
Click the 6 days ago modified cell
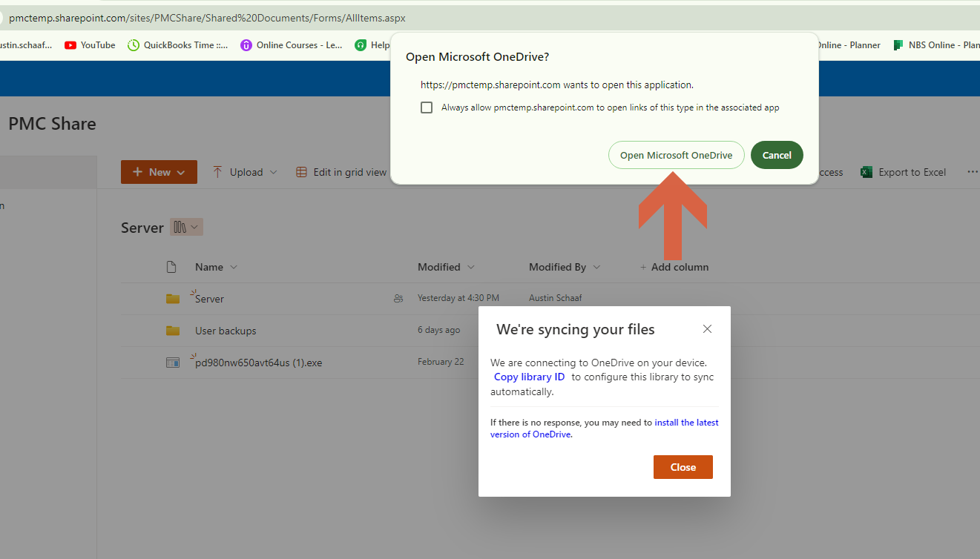(x=438, y=330)
